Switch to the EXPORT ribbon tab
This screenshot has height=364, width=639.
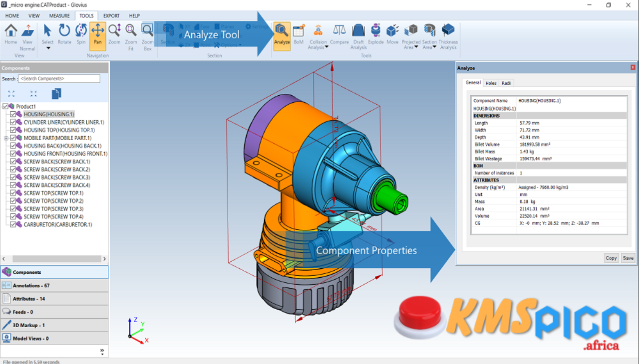coord(111,15)
